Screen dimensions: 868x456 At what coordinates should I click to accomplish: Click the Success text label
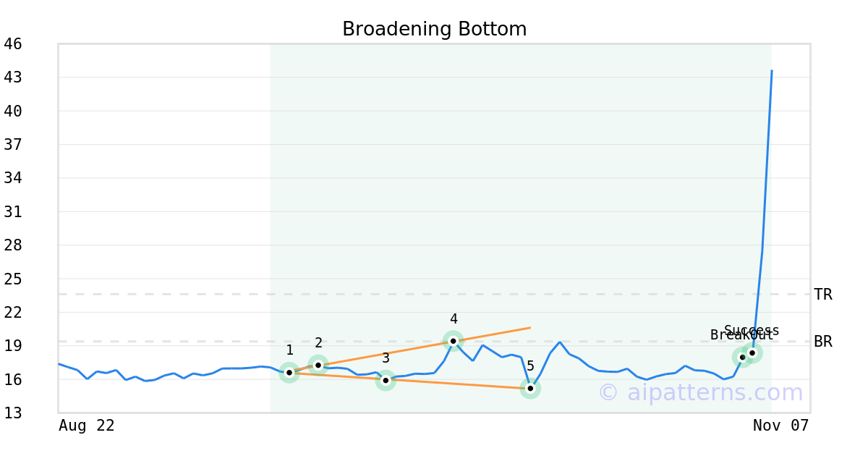(x=752, y=331)
